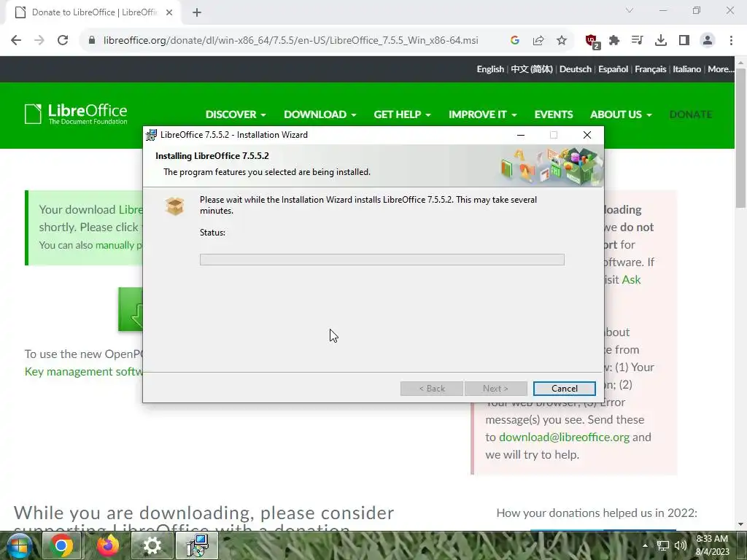Switch site language to Deutsch
This screenshot has width=747, height=560.
coord(576,69)
